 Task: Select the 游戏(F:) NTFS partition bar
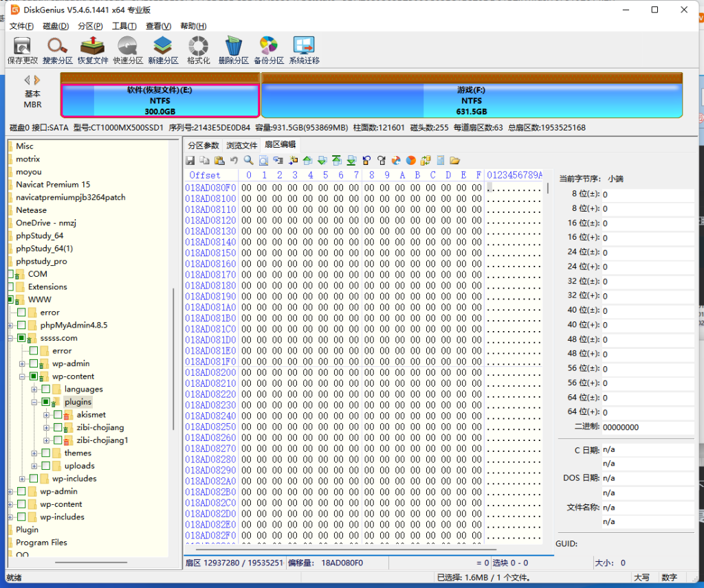[472, 100]
